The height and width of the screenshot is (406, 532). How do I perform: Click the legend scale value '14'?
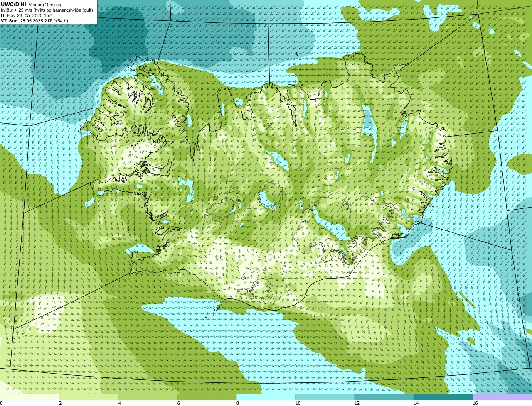pos(416,403)
